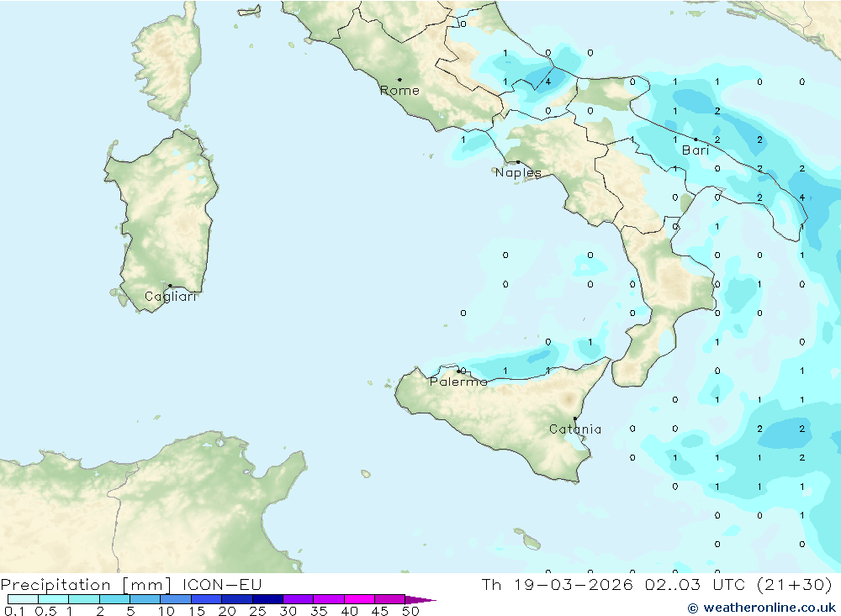Pick the 10–15 mm legend swatch
Image resolution: width=841 pixels, height=616 pixels.
coord(176,599)
